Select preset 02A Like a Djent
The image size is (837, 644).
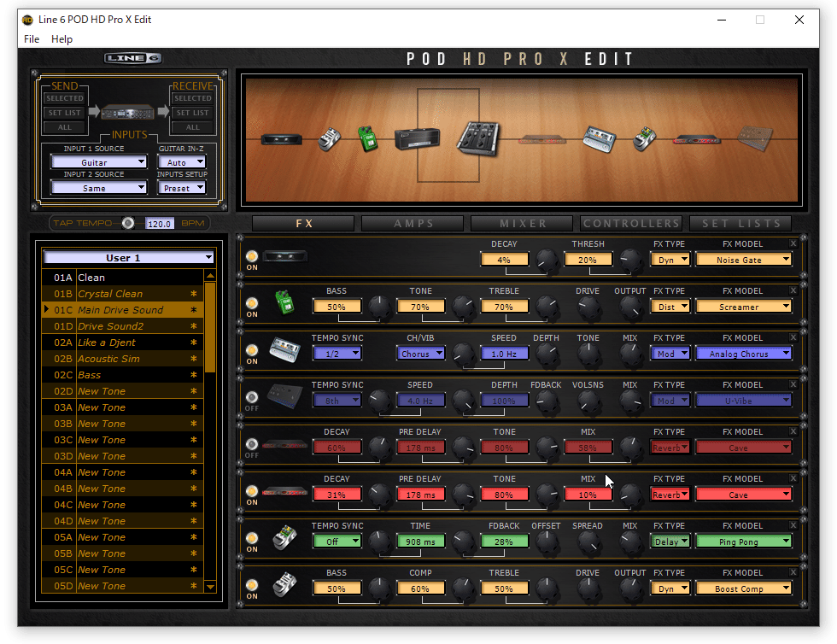point(123,342)
